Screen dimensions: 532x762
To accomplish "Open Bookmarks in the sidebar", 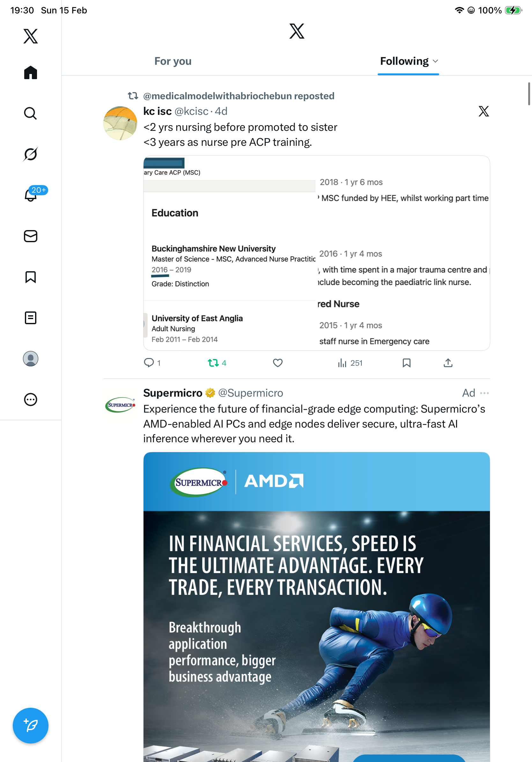I will [30, 277].
